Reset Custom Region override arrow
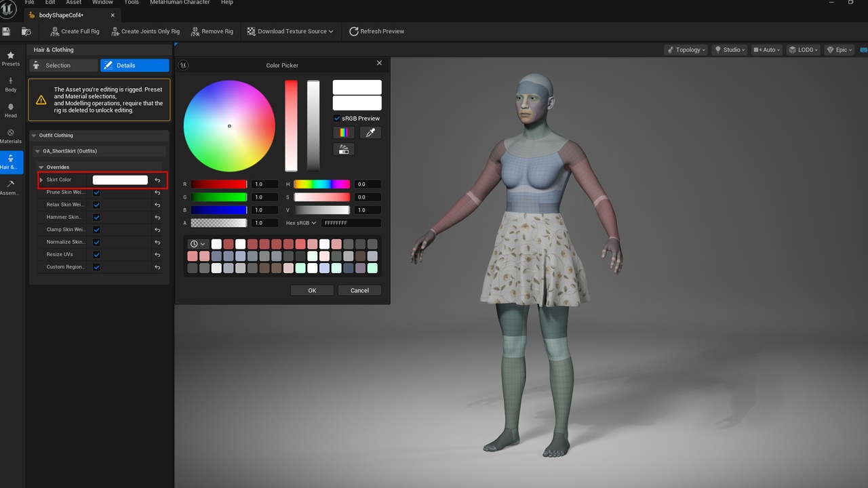 click(157, 268)
